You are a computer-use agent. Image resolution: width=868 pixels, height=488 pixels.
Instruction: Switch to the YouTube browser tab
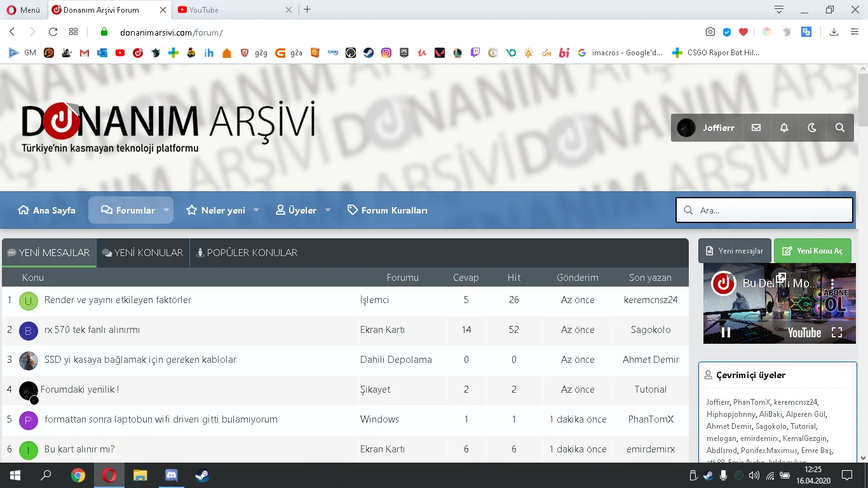coord(231,10)
